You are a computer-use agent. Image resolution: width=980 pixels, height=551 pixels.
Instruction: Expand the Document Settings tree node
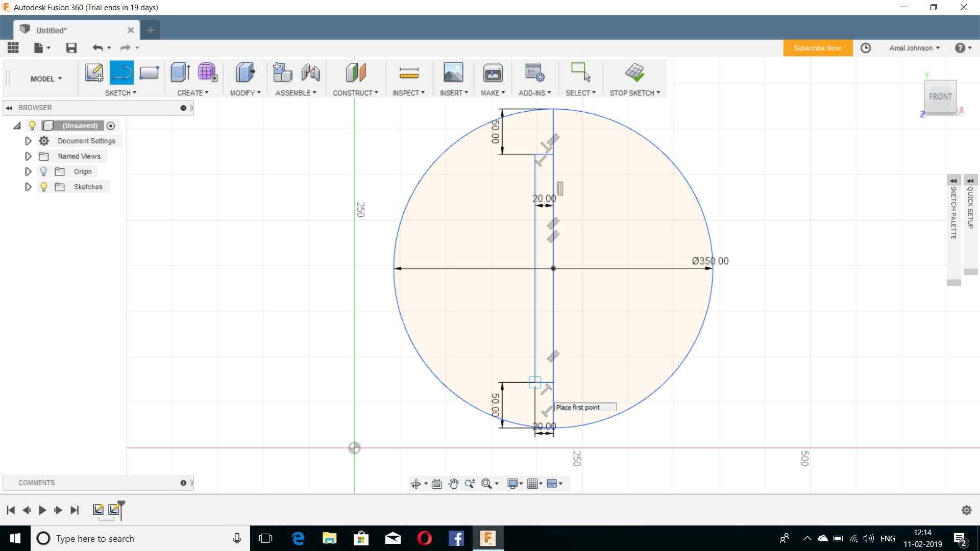(x=29, y=141)
